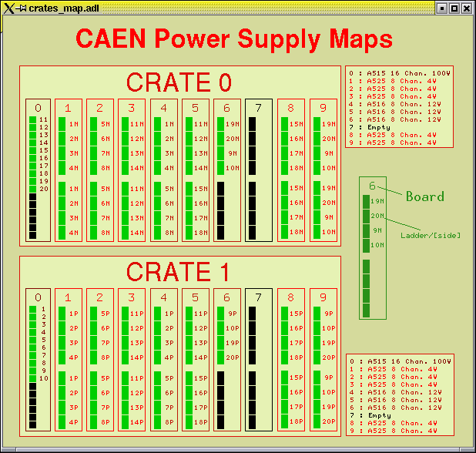Click '1 : A525 8 Chan. 4V' in Crate 1 list
476x453 pixels.
tap(394, 369)
